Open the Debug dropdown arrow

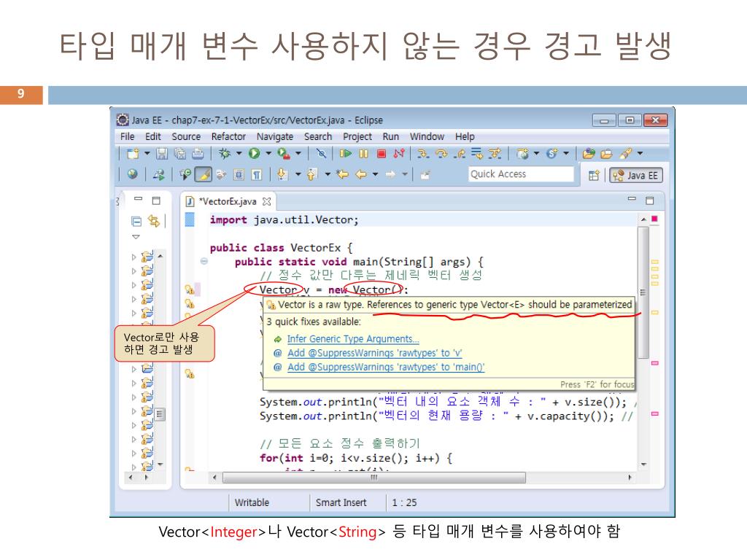coord(239,153)
